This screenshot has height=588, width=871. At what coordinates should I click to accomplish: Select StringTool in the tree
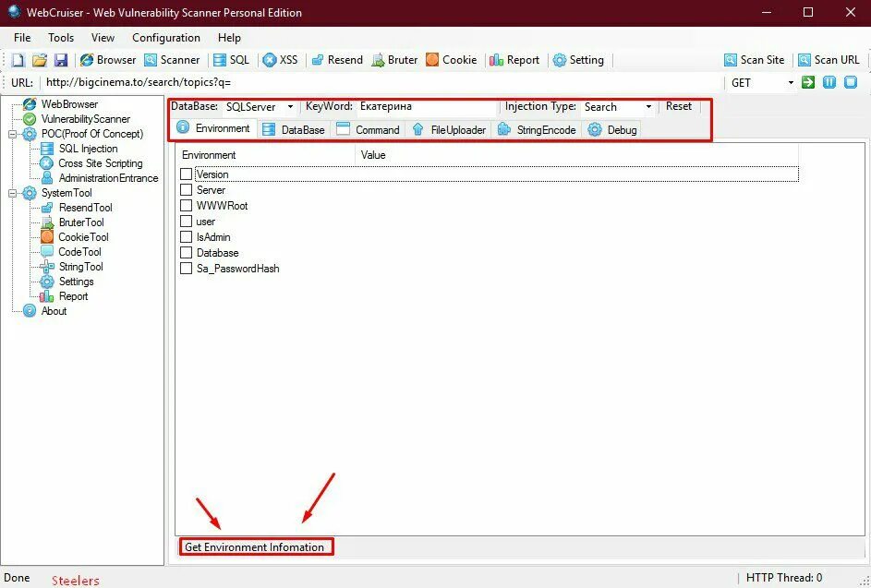80,267
